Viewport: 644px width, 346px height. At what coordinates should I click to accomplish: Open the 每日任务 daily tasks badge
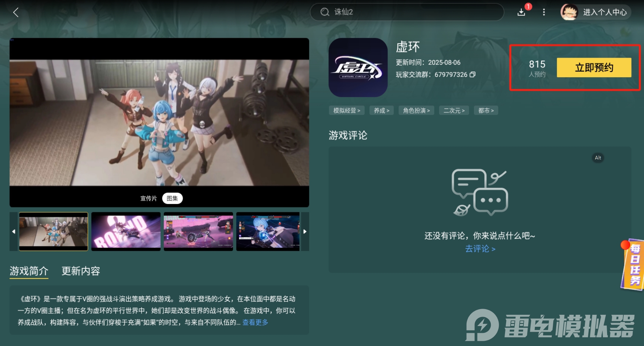633,264
